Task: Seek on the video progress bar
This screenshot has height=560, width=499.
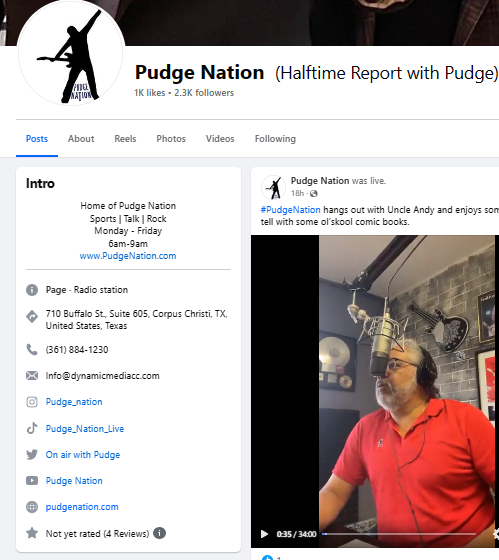Action: (x=399, y=534)
